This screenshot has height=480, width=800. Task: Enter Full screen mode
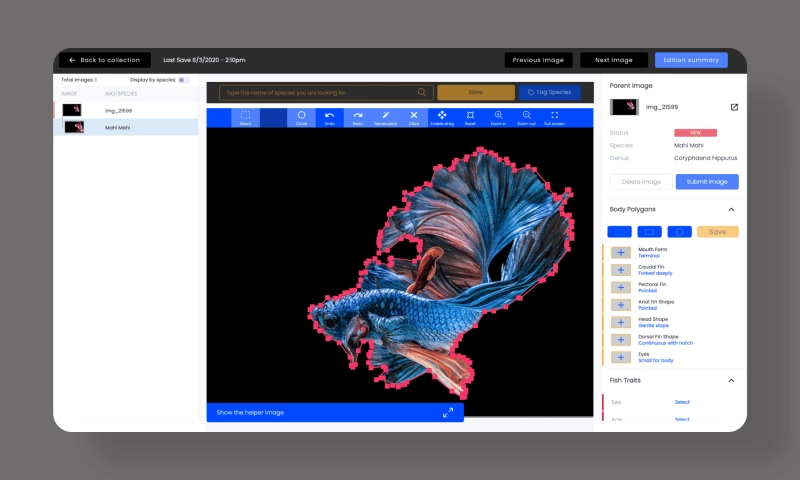pyautogui.click(x=555, y=117)
